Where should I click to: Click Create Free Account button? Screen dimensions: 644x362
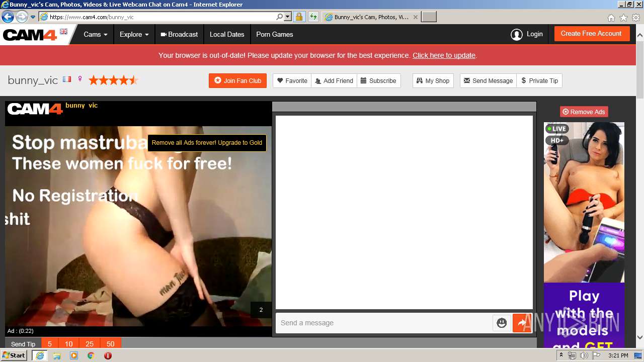tap(591, 34)
